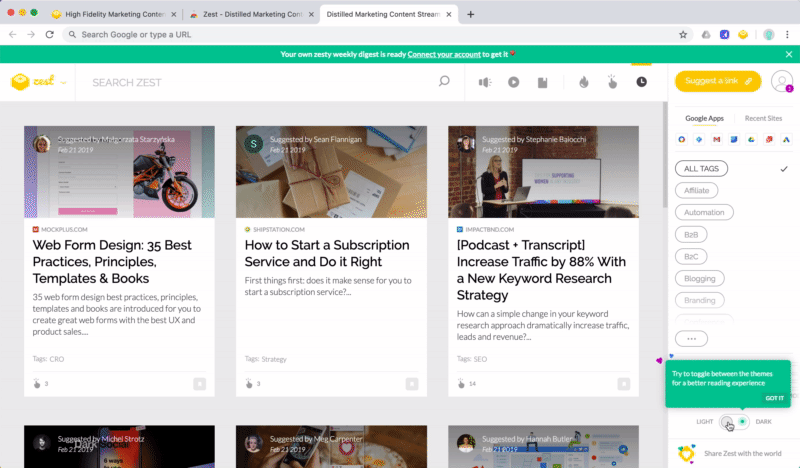800x468 pixels.
Task: Filter by the Affiliate tag
Action: point(696,190)
